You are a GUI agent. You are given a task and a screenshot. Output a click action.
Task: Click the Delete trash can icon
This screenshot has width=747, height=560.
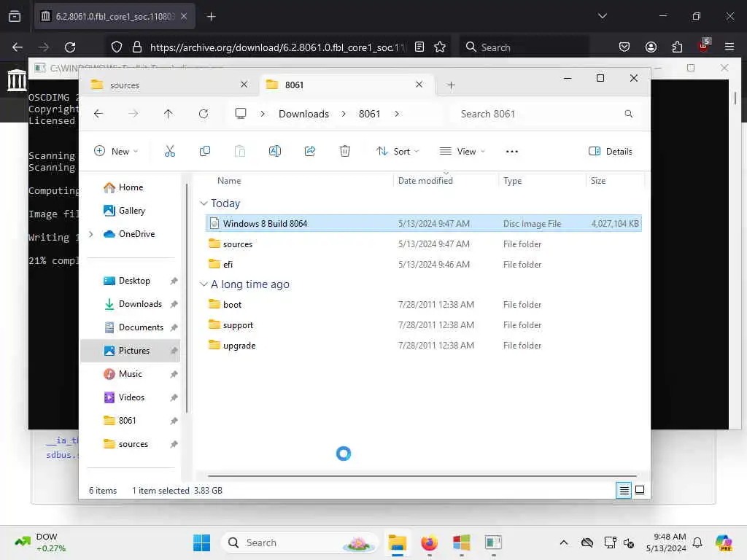tap(345, 152)
